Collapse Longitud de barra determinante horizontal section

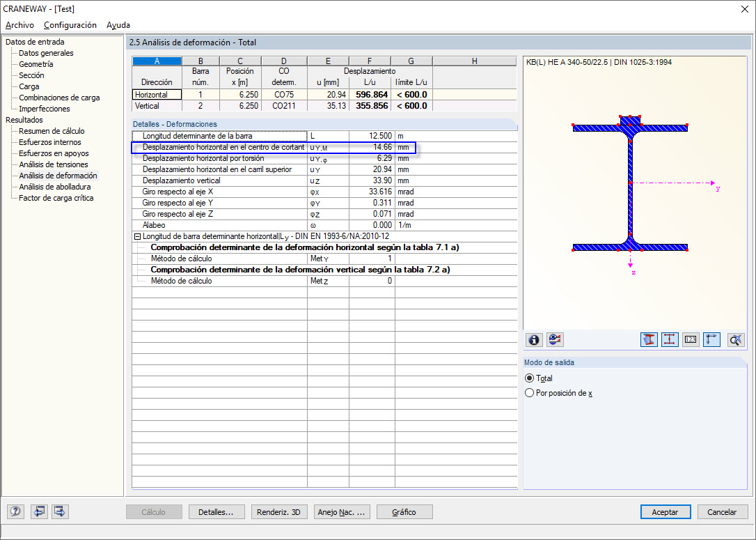[x=137, y=236]
